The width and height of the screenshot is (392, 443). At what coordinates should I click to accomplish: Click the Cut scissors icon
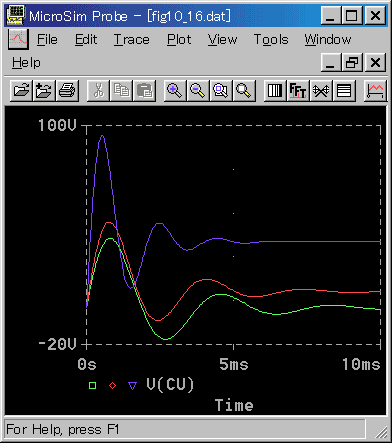click(98, 90)
